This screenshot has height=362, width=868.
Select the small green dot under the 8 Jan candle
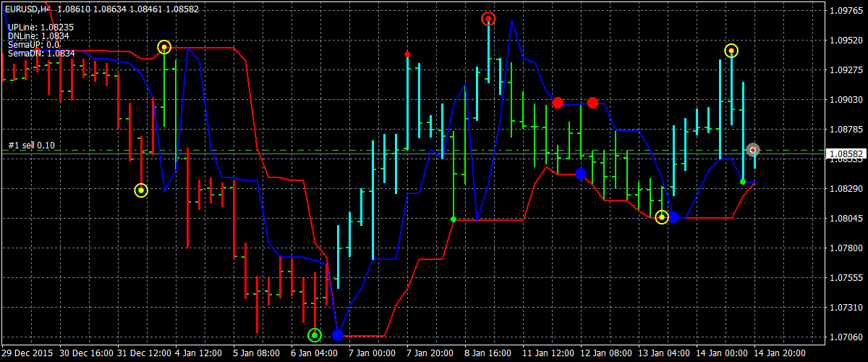pyautogui.click(x=454, y=219)
